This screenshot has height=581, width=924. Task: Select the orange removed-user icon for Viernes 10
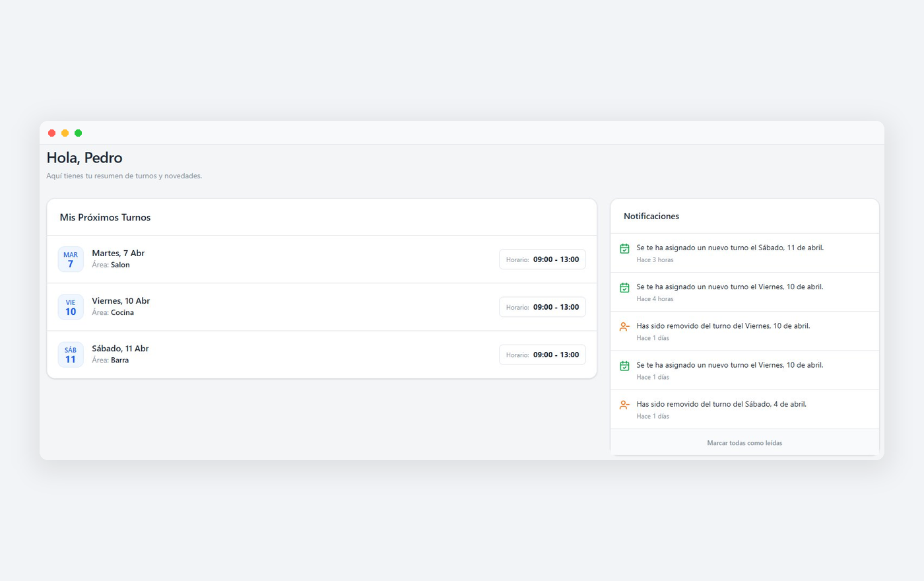(x=624, y=326)
